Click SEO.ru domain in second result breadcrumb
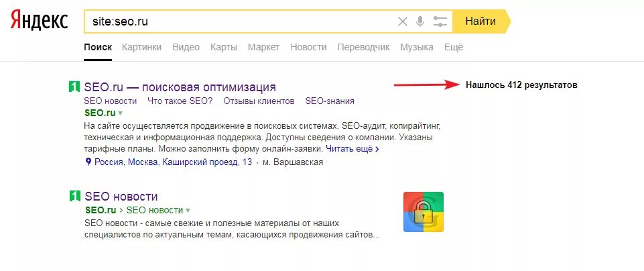 coord(101,211)
